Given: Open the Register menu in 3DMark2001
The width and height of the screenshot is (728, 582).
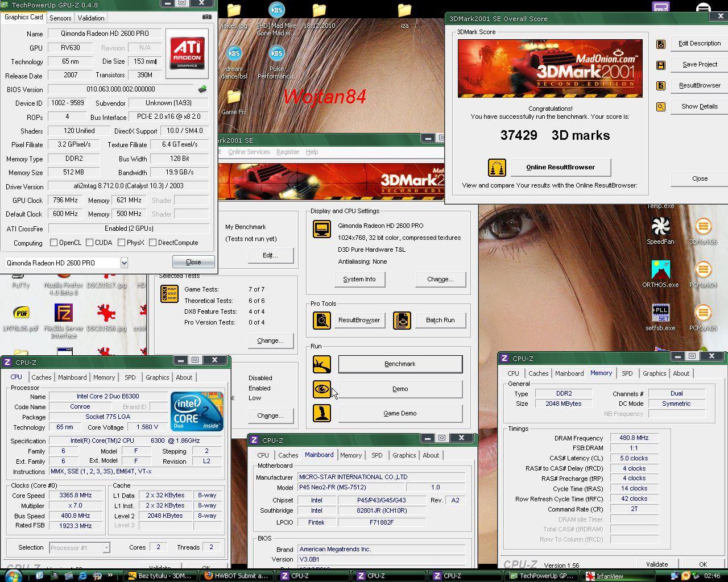Looking at the screenshot, I should (x=287, y=152).
